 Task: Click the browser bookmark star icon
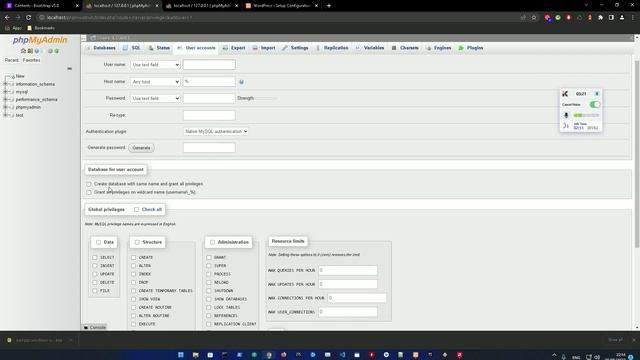(x=534, y=18)
